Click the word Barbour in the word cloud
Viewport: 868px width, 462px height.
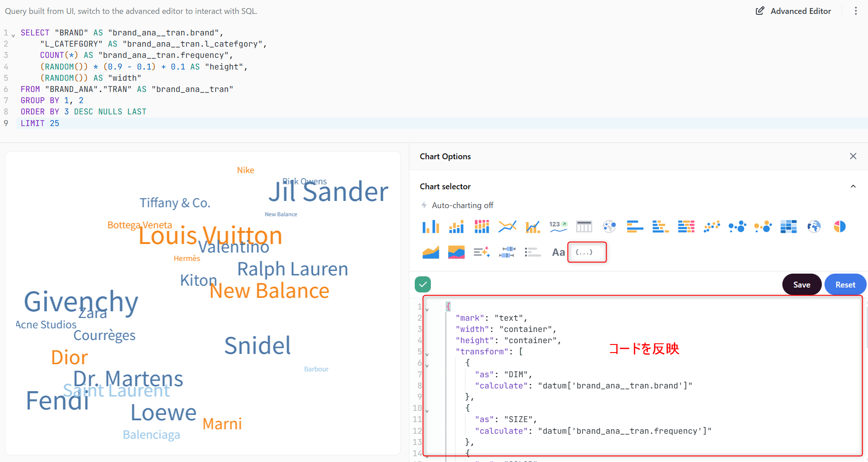pos(316,369)
